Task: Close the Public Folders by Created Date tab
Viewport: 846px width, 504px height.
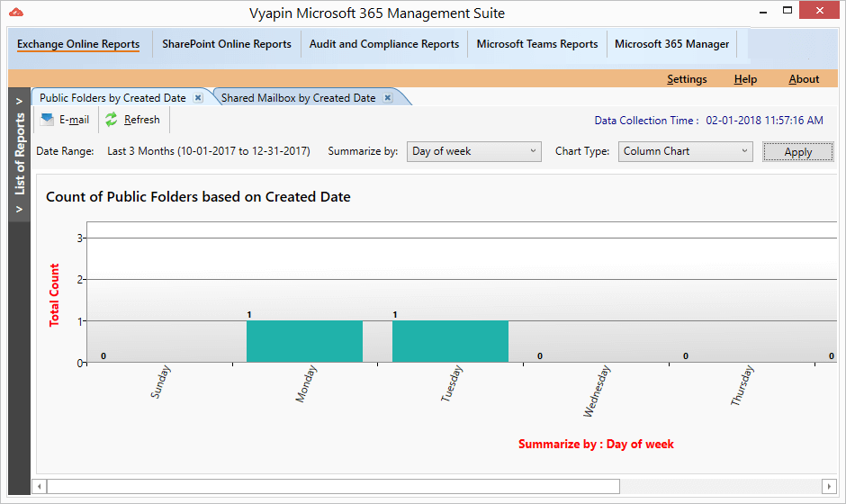Action: (x=198, y=98)
